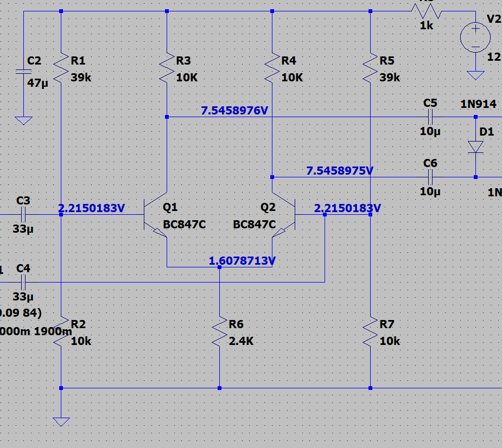Click the 10µ value of C5
Screen dimensions: 502x448
[x=430, y=131]
